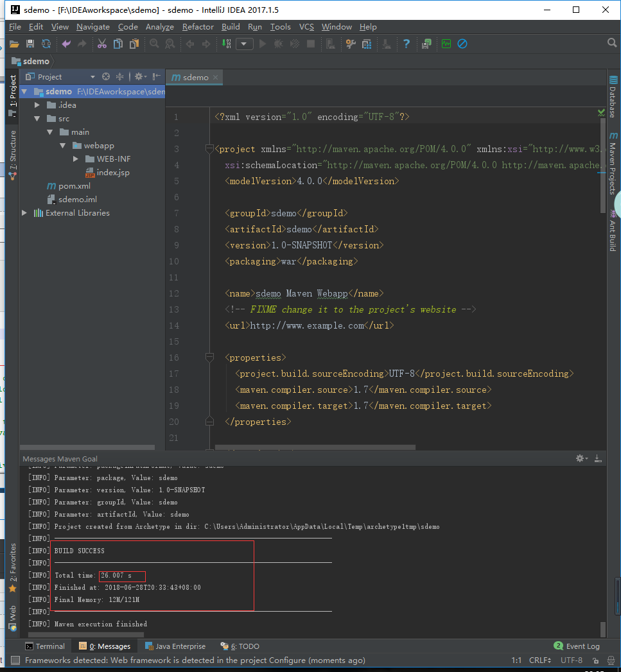621x672 pixels.
Task: Open Project panel gear settings
Action: point(140,77)
